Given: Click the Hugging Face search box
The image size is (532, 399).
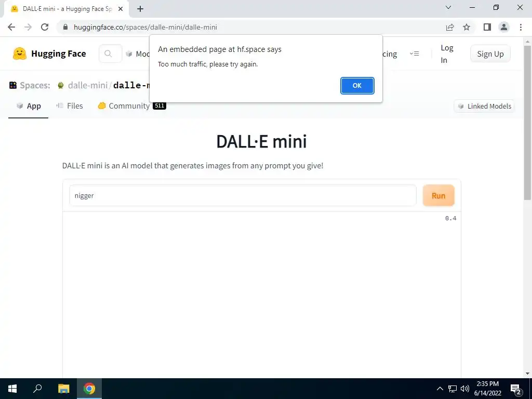Looking at the screenshot, I should click(110, 54).
